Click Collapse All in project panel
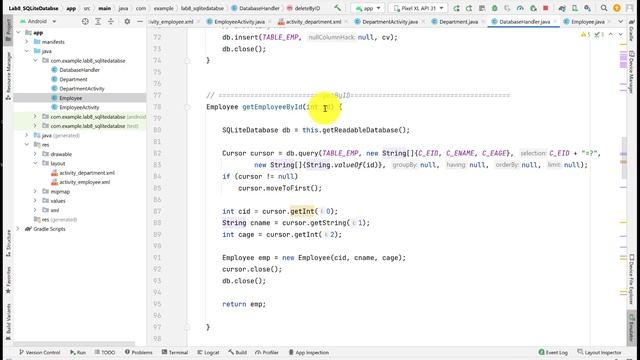The height and width of the screenshot is (360, 640). pos(111,21)
